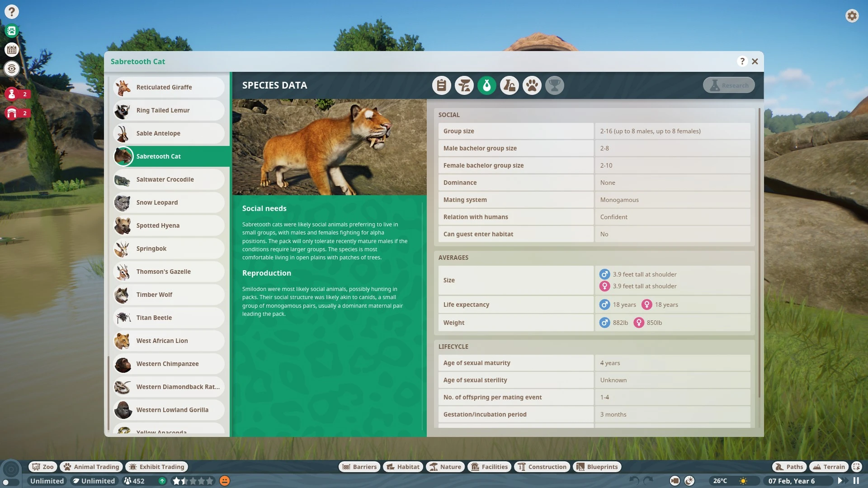Open the enrichment paw print tab
The image size is (868, 488).
click(532, 85)
